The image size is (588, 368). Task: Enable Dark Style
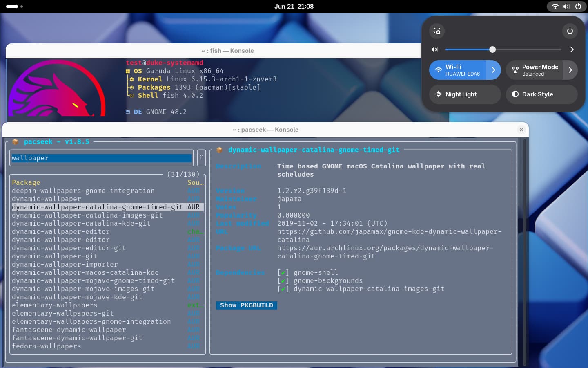(542, 94)
